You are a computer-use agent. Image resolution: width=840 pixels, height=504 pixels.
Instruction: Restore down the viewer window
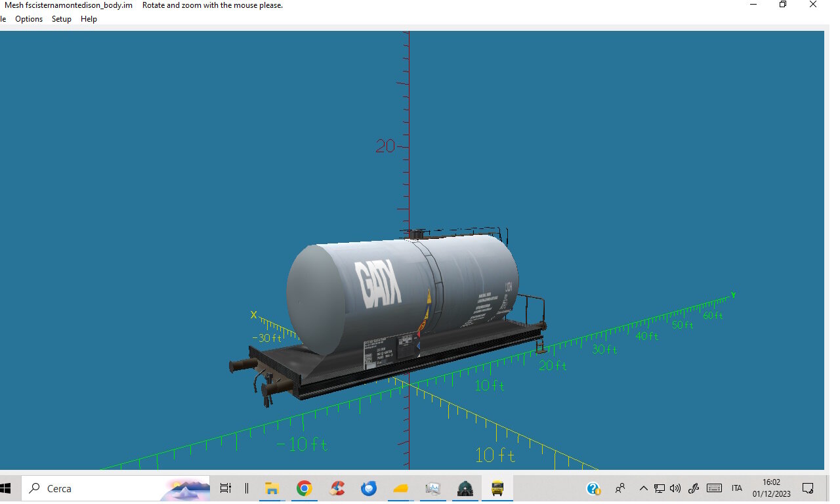783,5
